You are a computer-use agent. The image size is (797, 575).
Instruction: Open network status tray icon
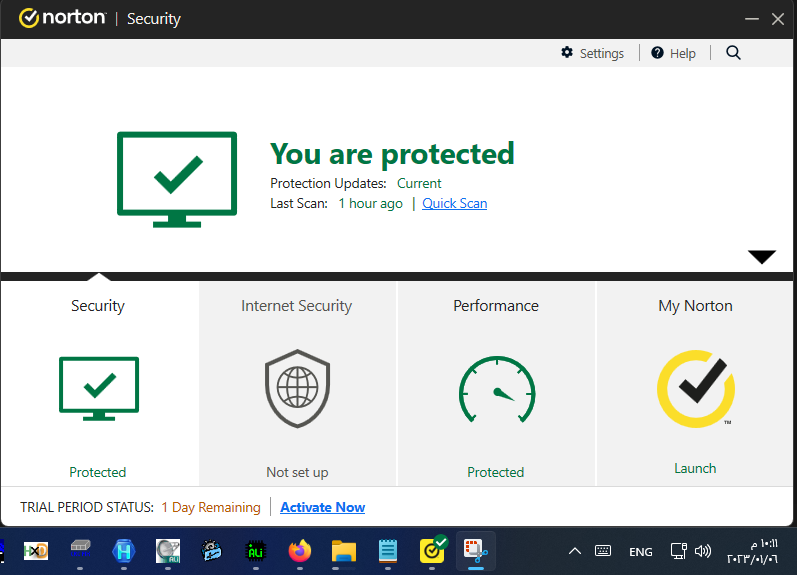678,551
